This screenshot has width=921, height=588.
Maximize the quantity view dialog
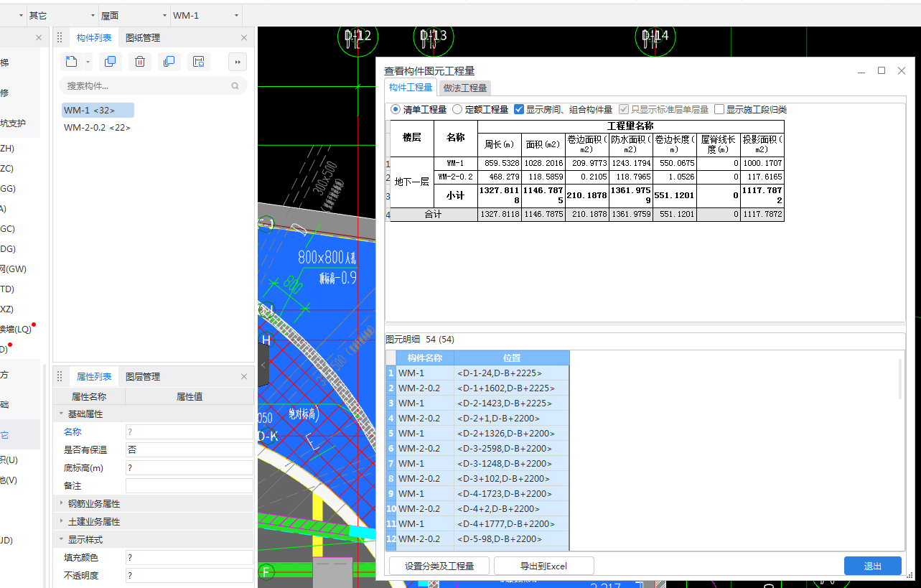point(882,70)
